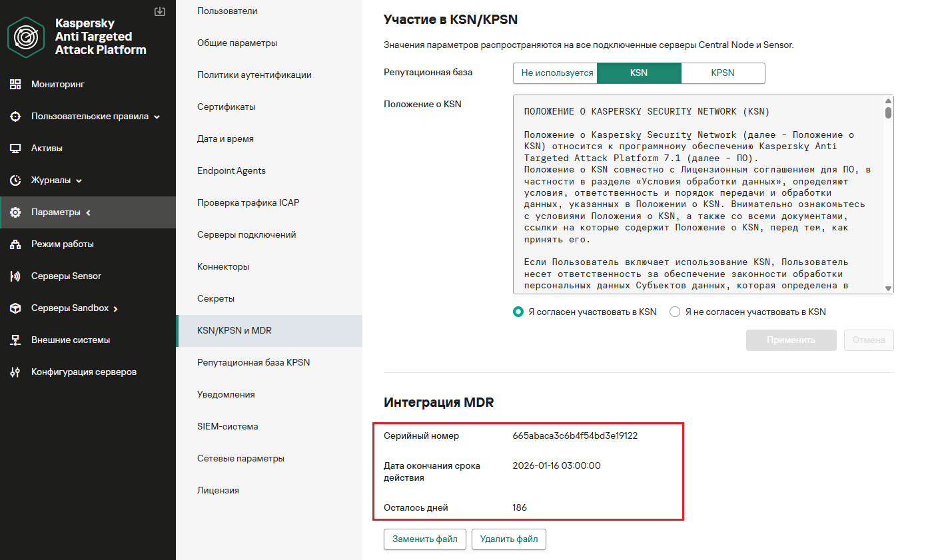Click the KSN statement scrollbar thumb

tap(888, 112)
